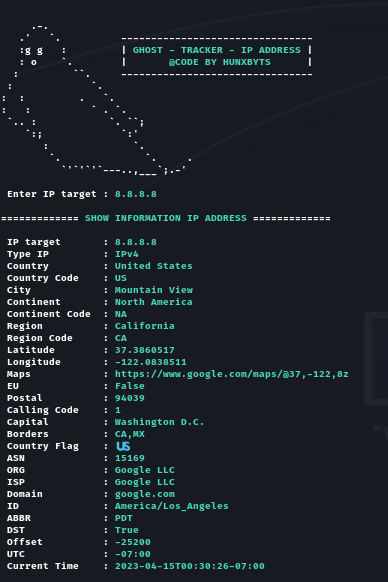
Task: Click the SHOW INFORMATION IP ADDRESS header
Action: [166, 218]
